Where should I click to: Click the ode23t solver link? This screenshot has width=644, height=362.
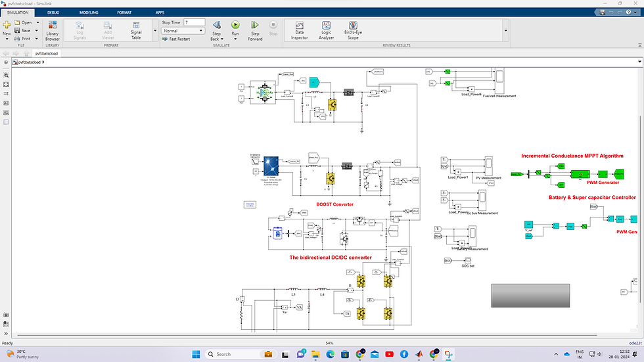635,343
